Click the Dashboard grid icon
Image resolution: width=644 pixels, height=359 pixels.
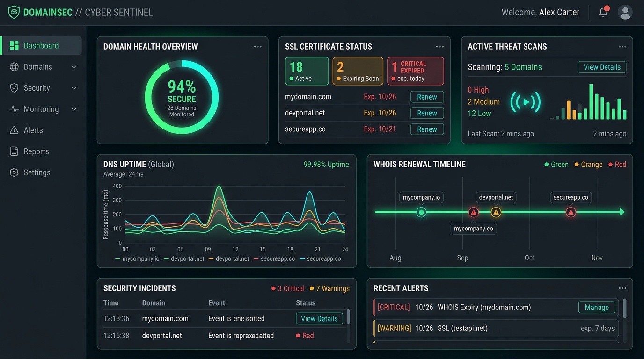click(x=14, y=45)
